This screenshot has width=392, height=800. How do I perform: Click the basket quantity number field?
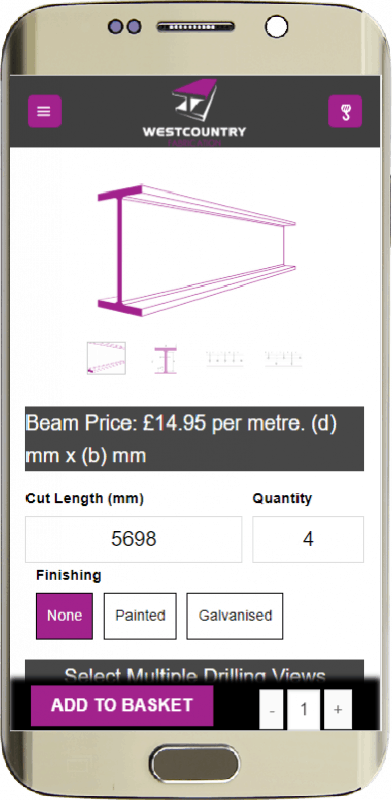(x=304, y=709)
